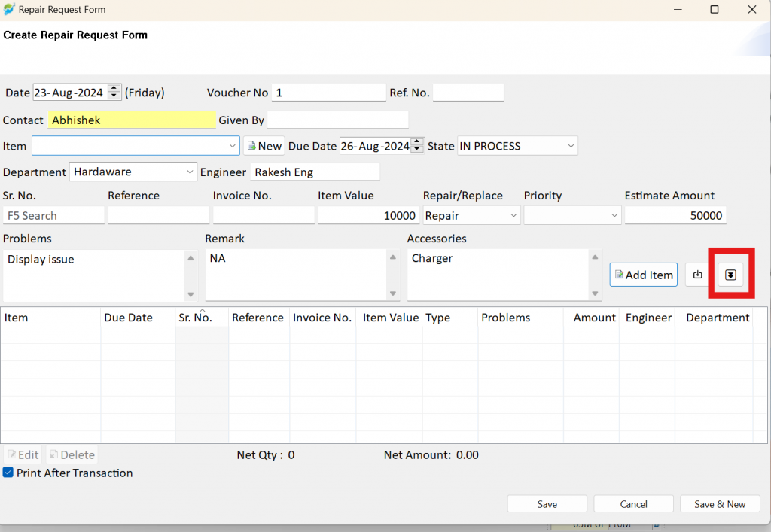Viewport: 771px width, 532px height.
Task: Click Problems box scroll down arrow
Action: coord(190,294)
